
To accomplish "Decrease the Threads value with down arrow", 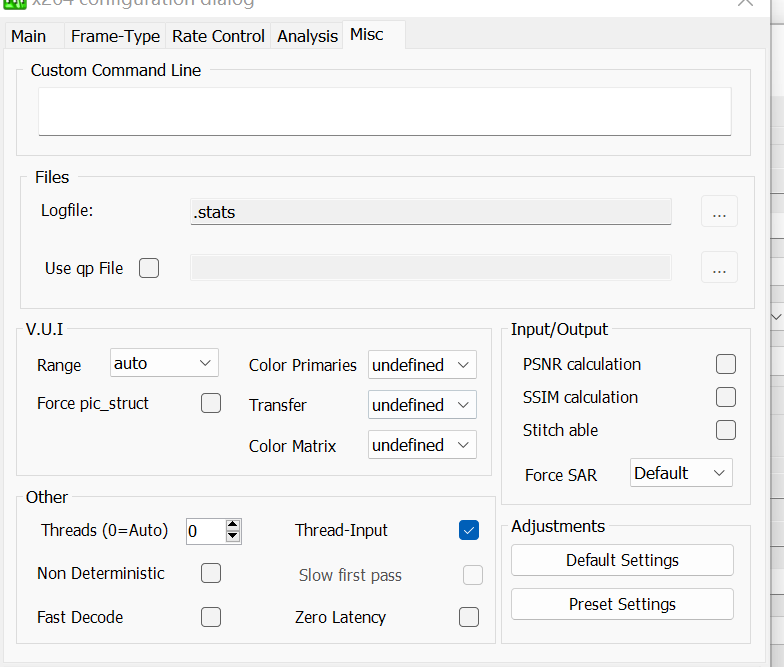I will point(233,537).
